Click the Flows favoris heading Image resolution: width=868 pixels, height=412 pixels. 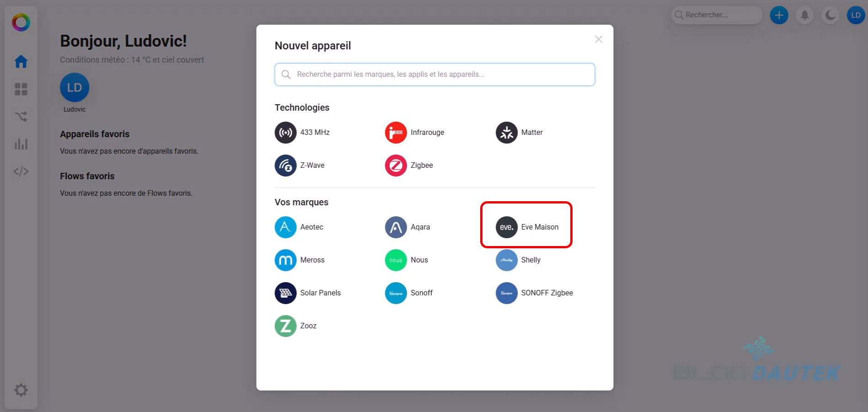[87, 177]
